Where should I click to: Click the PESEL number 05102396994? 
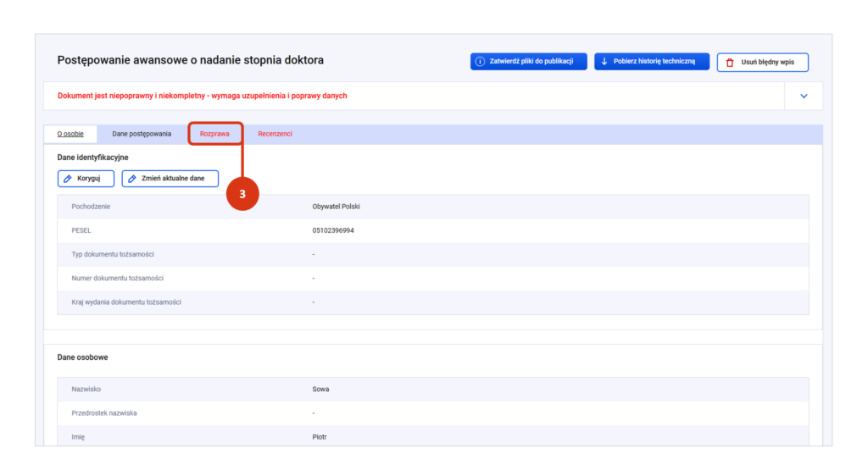tap(333, 230)
